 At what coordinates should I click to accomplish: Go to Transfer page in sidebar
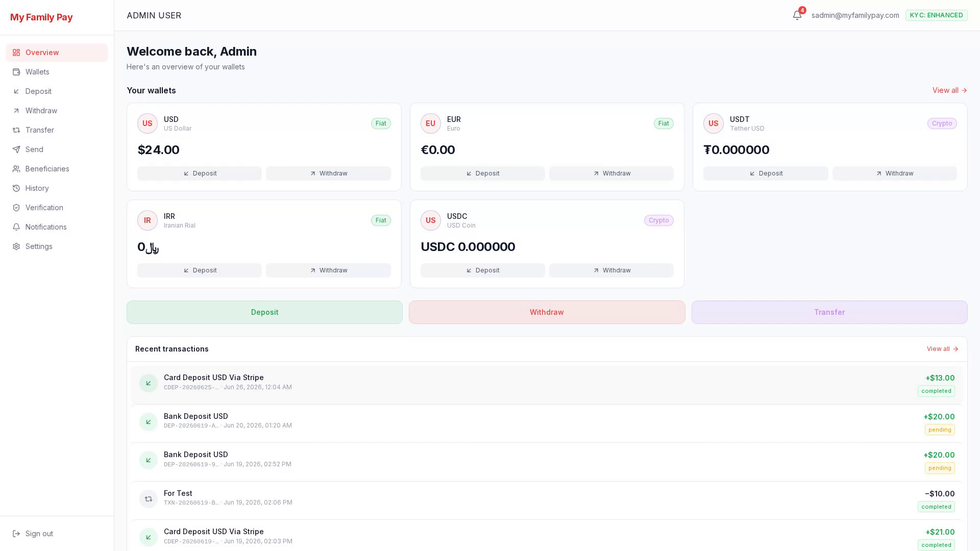click(57, 130)
